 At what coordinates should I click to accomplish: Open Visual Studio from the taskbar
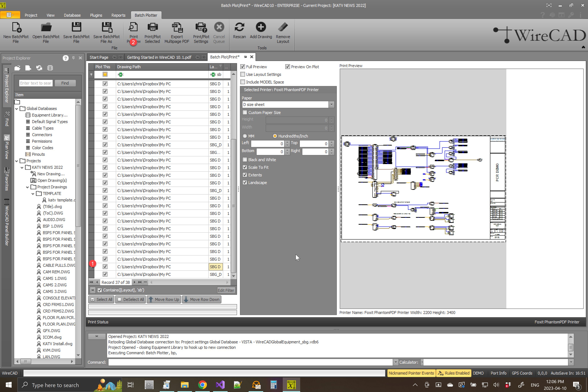click(x=220, y=385)
